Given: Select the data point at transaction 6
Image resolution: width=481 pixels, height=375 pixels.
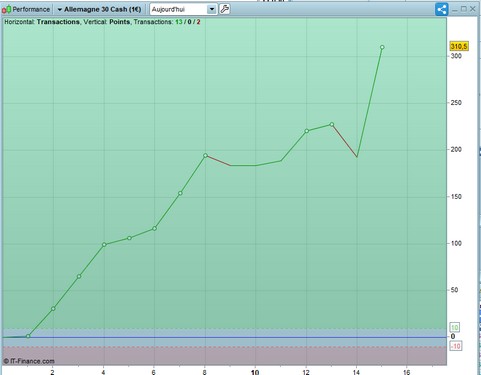Looking at the screenshot, I should [154, 228].
